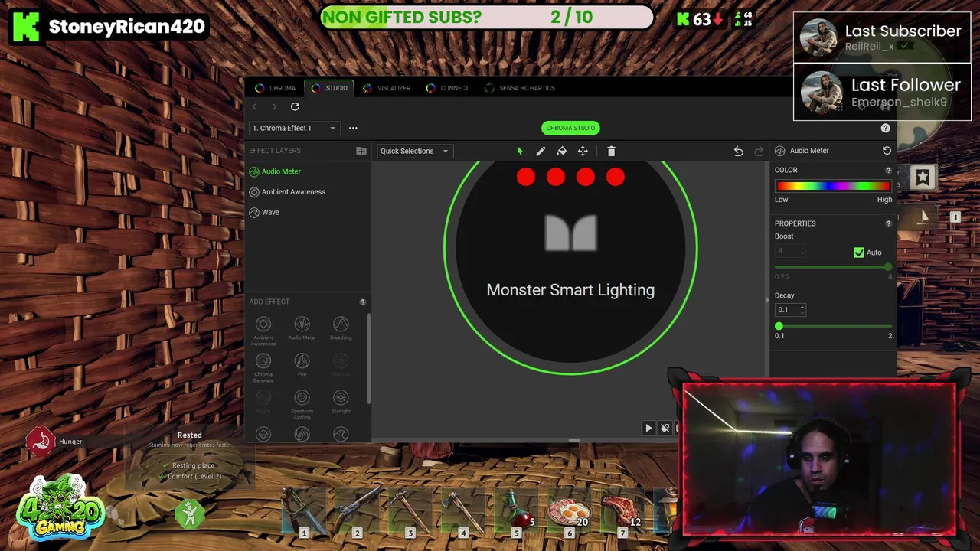Add a new effect layer group
The width and height of the screenshot is (980, 551).
tap(361, 151)
